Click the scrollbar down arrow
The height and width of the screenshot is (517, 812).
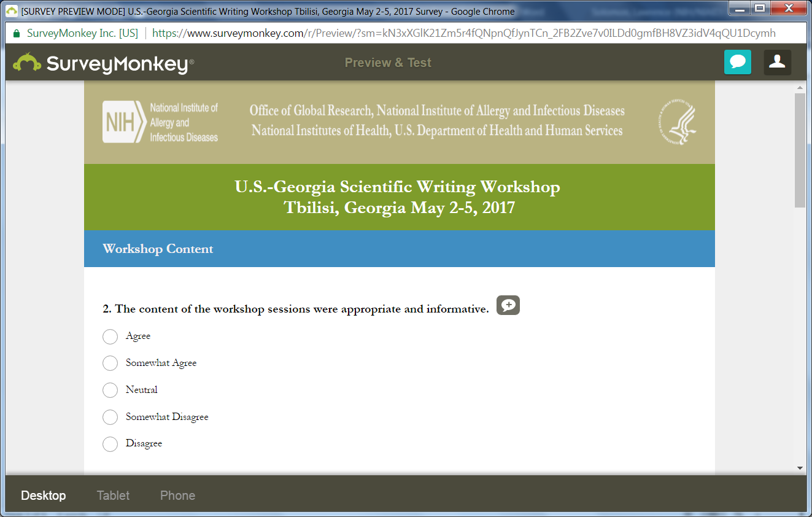pos(800,468)
